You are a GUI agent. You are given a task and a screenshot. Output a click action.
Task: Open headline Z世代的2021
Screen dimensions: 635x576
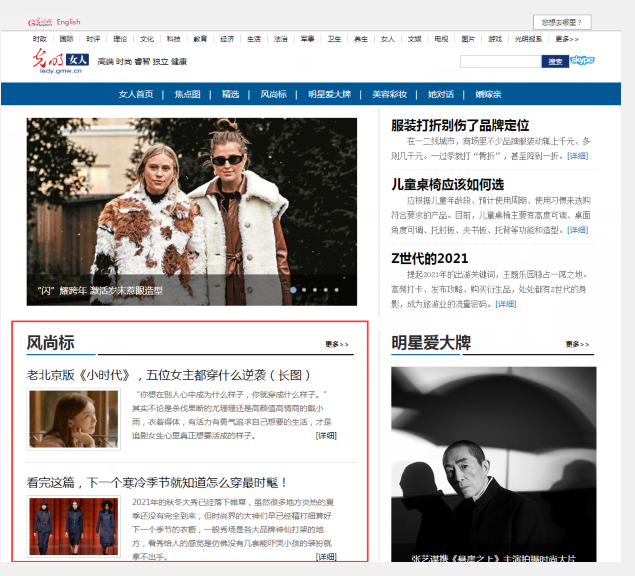click(x=430, y=258)
